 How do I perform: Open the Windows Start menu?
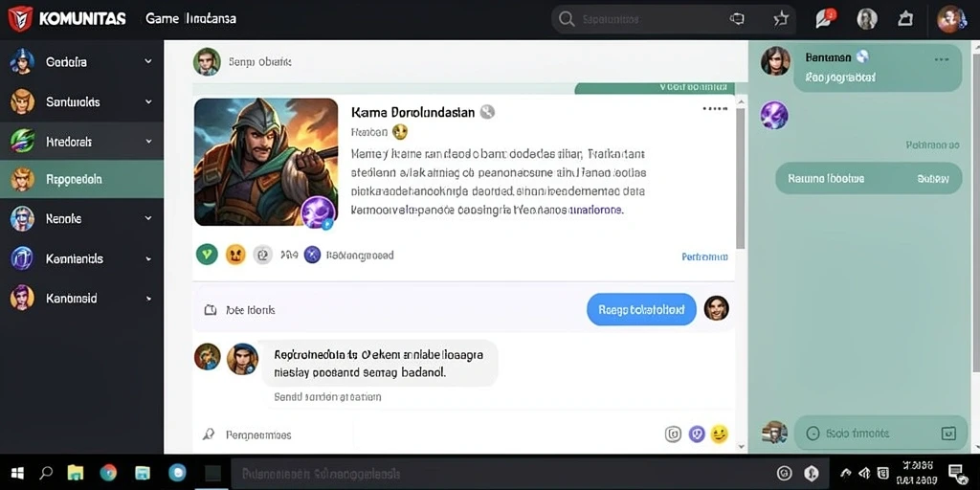click(x=17, y=473)
